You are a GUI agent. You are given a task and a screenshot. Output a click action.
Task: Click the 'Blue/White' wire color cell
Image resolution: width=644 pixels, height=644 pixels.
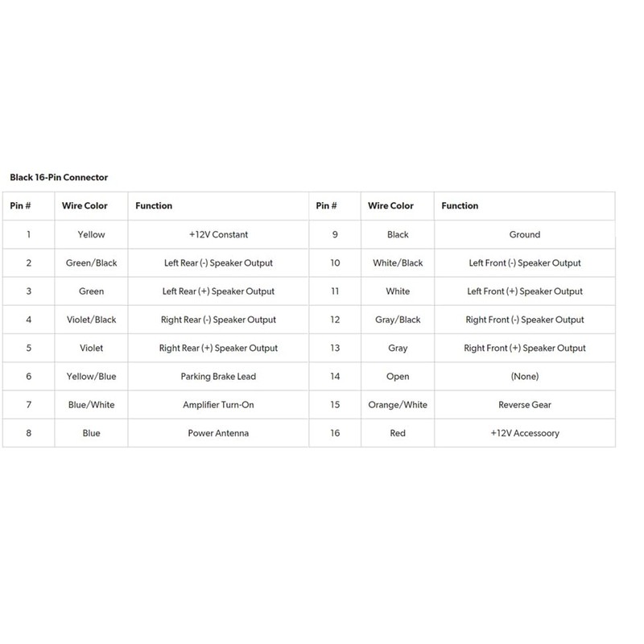pos(91,405)
